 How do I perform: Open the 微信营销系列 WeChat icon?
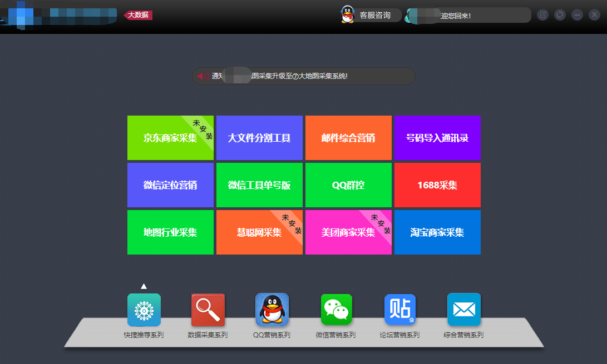tap(336, 310)
